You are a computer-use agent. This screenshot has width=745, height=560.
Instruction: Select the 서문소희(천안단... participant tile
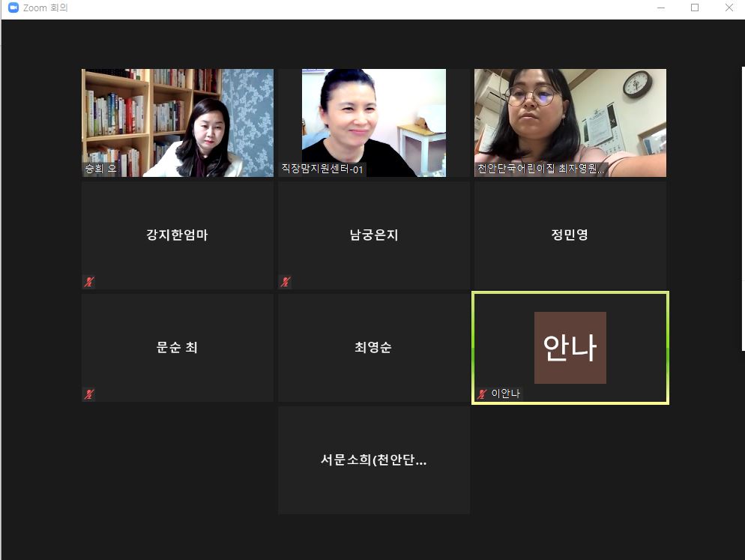373,460
